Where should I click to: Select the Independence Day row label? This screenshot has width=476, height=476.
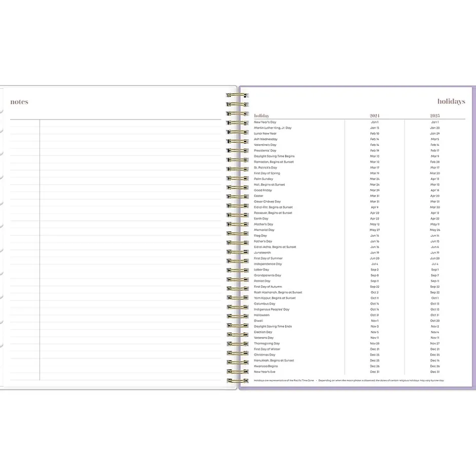pyautogui.click(x=268, y=264)
